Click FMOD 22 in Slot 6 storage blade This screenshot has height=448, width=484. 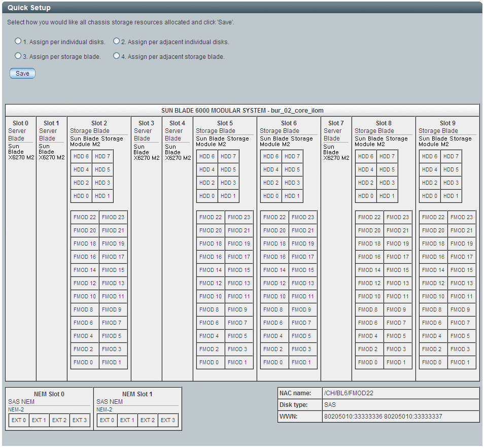[274, 217]
